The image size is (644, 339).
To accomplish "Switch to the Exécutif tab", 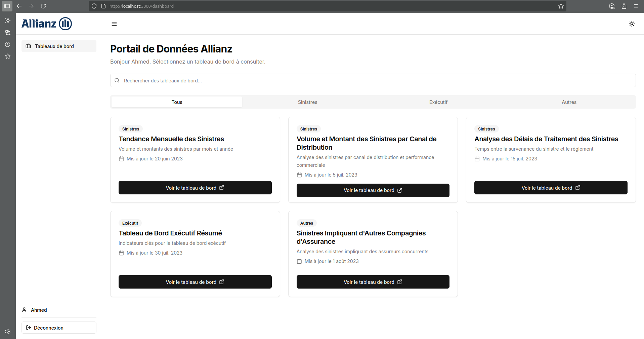I will click(x=438, y=102).
